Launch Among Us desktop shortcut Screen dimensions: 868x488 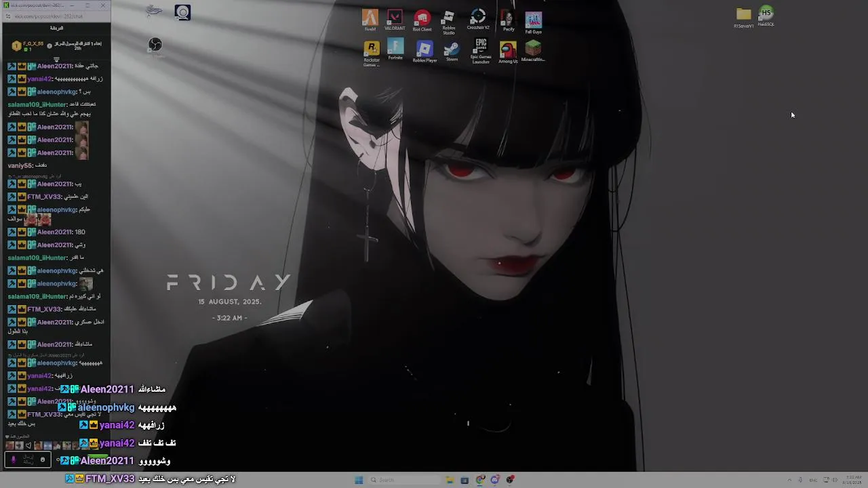click(x=508, y=53)
